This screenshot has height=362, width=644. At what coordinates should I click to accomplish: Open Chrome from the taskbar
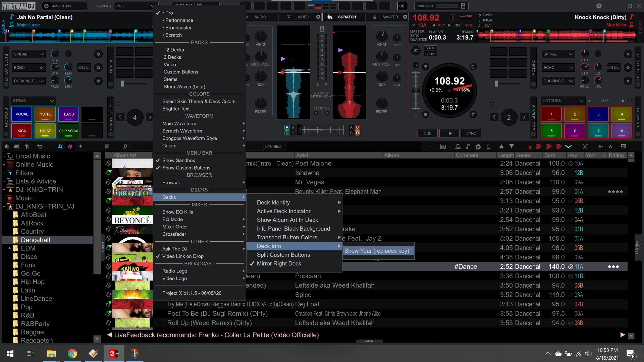tap(72, 354)
